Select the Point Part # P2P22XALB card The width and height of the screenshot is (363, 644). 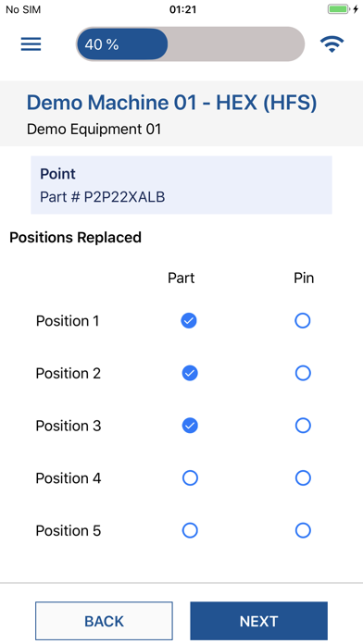[x=181, y=185]
